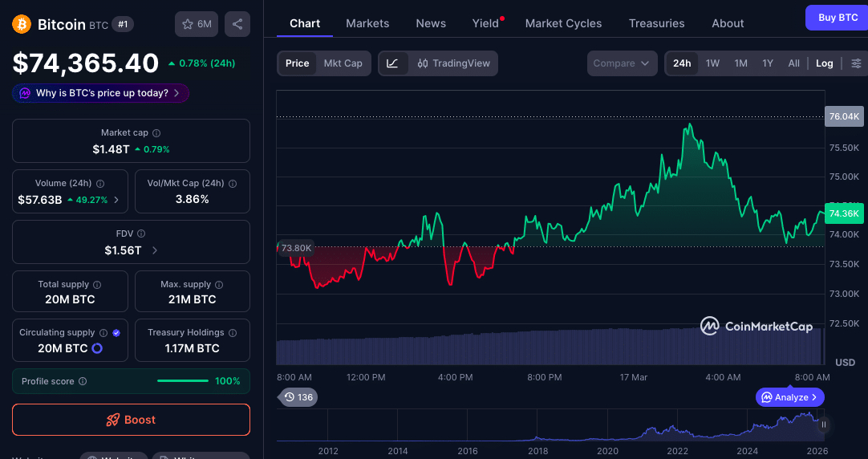The width and height of the screenshot is (868, 459).
Task: Open the Treasuries tab
Action: 656,23
